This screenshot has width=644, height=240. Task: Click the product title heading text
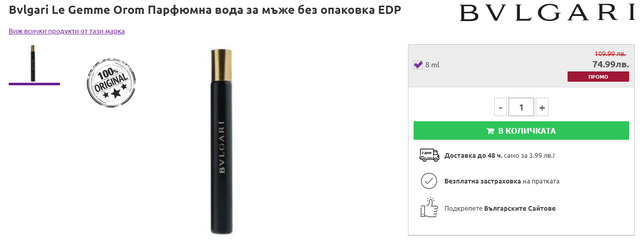coord(205,10)
